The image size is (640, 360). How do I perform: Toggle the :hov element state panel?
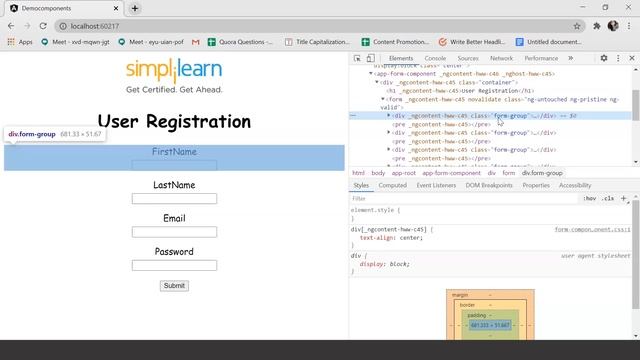589,198
